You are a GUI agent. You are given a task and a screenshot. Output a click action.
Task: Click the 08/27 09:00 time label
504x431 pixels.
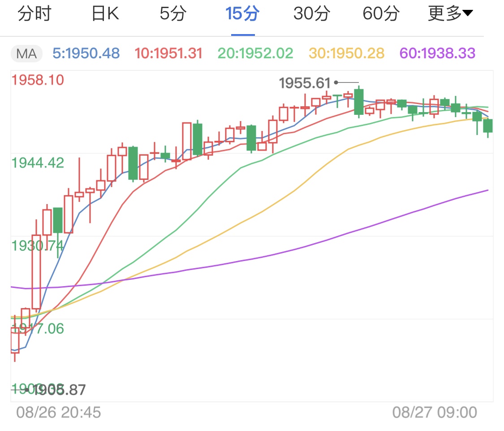click(435, 413)
